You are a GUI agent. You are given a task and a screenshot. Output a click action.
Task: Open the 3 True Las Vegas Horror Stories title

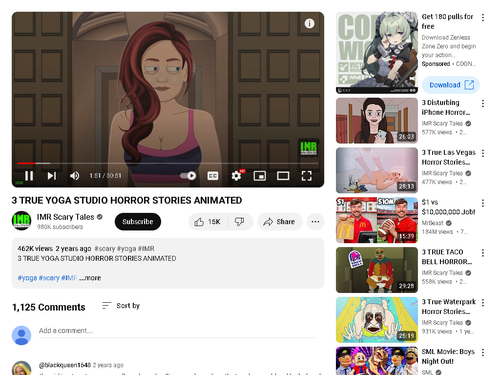coord(448,157)
